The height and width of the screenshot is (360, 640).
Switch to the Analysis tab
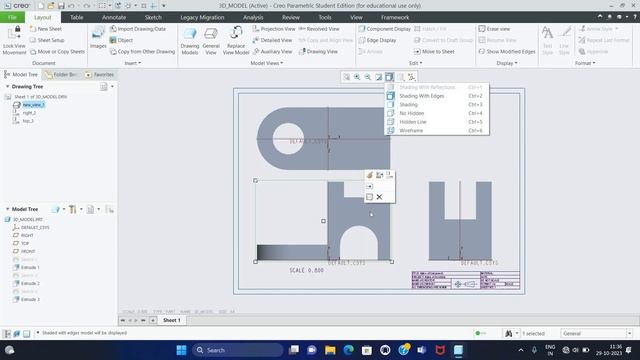(x=253, y=17)
